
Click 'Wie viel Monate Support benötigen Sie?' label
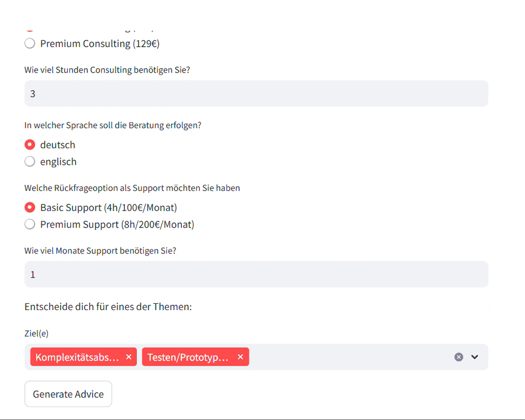(x=100, y=250)
